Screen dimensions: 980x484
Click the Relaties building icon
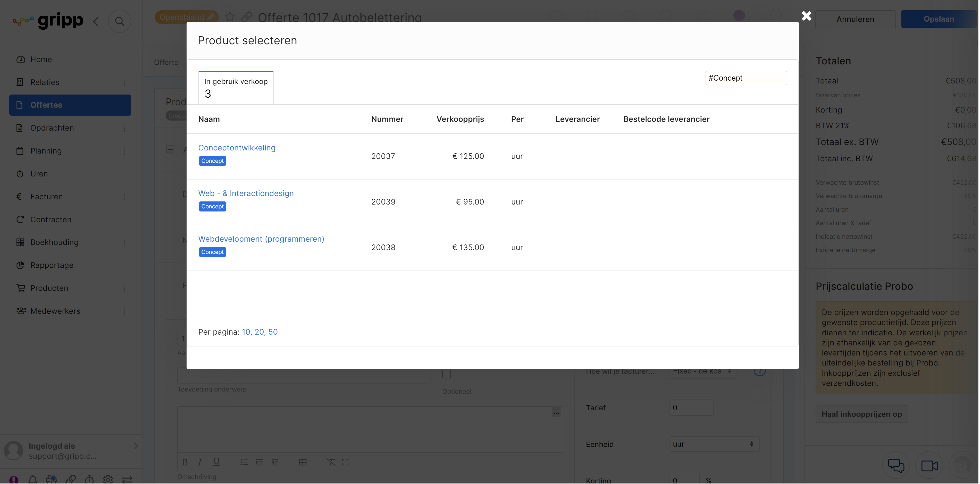point(20,82)
